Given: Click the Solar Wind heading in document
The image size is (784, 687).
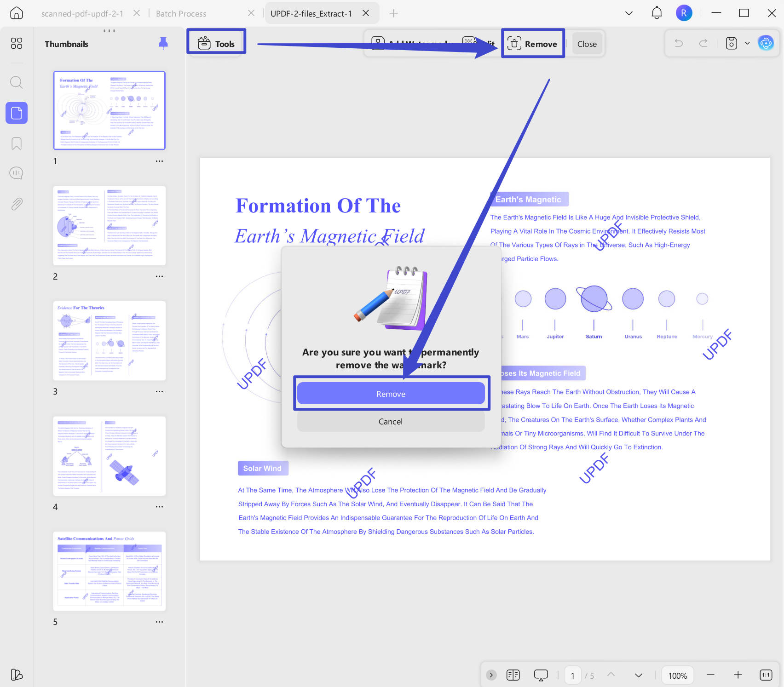Looking at the screenshot, I should point(262,468).
